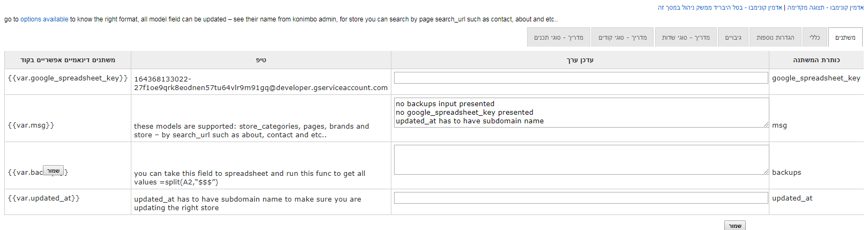Switch to מדריך - סוגי קודים tab
Image resolution: width=868 pixels, height=230 pixels.
tap(622, 38)
